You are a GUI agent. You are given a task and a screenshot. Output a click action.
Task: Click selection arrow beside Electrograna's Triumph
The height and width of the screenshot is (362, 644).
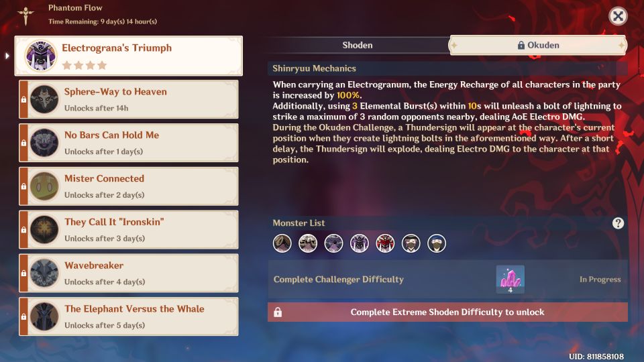click(7, 56)
